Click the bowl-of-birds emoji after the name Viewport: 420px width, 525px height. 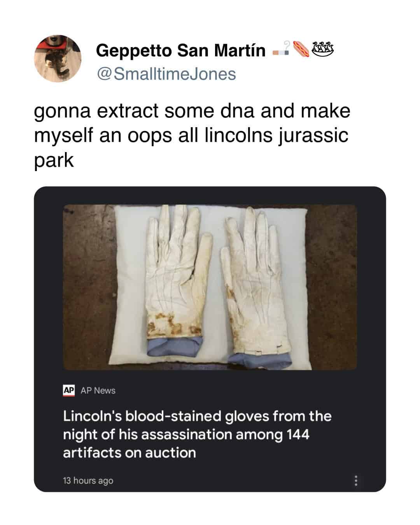324,49
